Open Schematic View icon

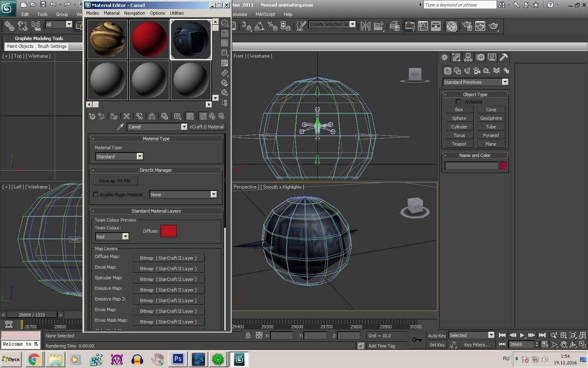(x=436, y=26)
